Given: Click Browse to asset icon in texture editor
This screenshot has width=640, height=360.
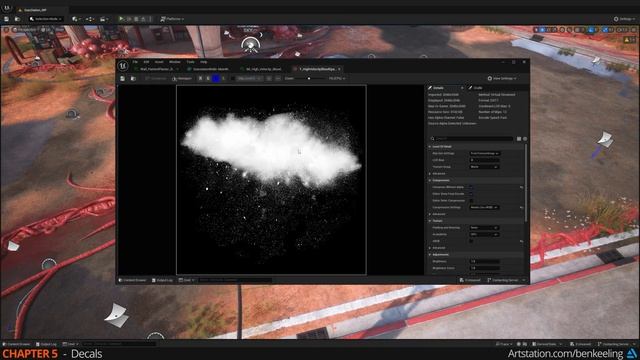Looking at the screenshot, I should point(133,78).
